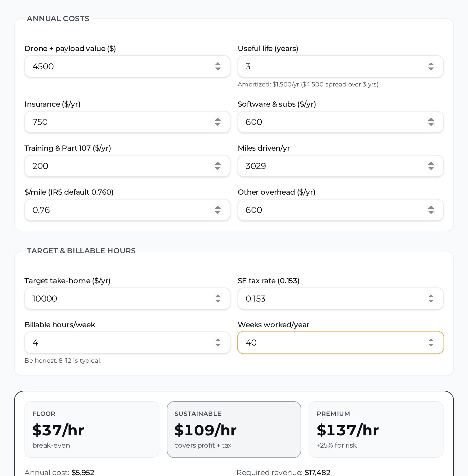468x476 pixels.
Task: Decrement the Useful life years stepper
Action: pos(431,69)
